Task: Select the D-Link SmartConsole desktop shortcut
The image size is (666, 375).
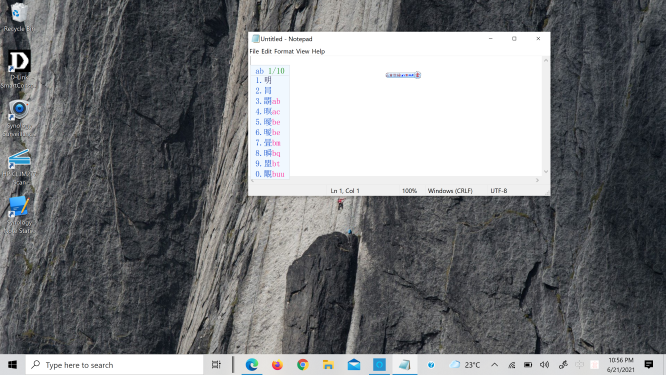Action: click(x=19, y=69)
